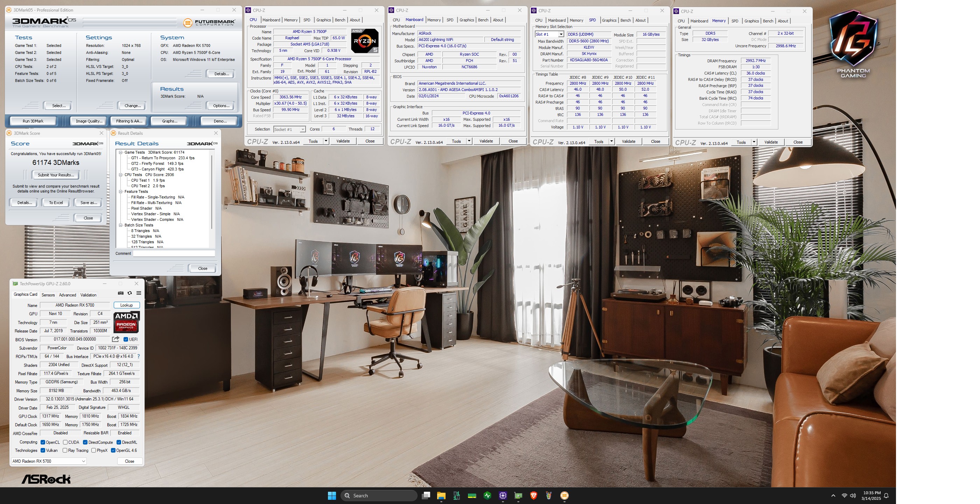The image size is (980, 504).
Task: Open Wi-Fi network settings in the system tray
Action: [x=844, y=495]
